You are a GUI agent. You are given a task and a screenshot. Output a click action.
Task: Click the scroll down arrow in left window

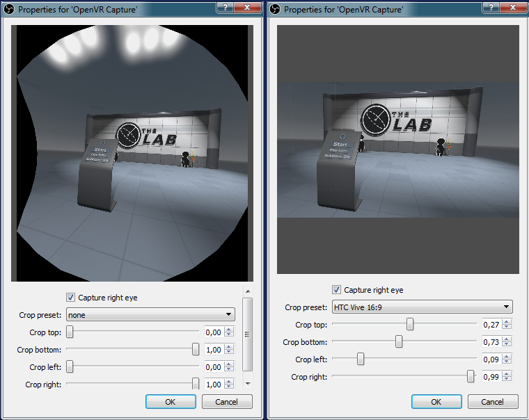[248, 384]
